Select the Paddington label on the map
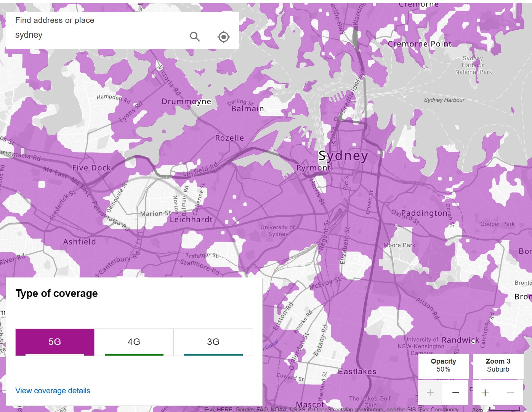This screenshot has height=412, width=532. click(x=424, y=213)
